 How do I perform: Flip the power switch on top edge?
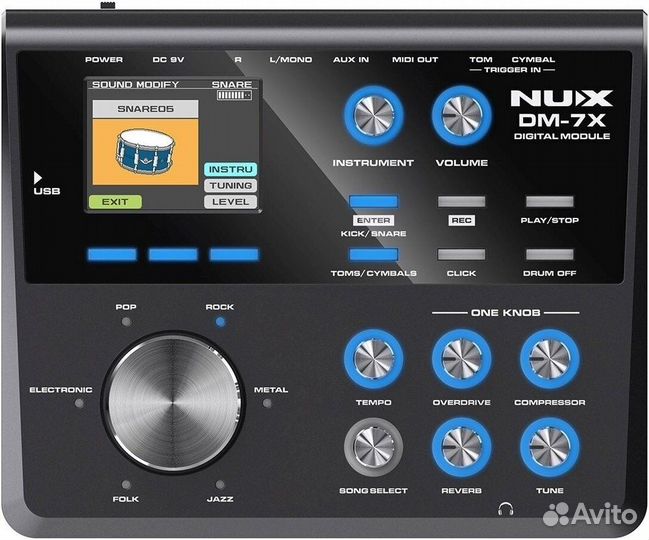pos(108,6)
